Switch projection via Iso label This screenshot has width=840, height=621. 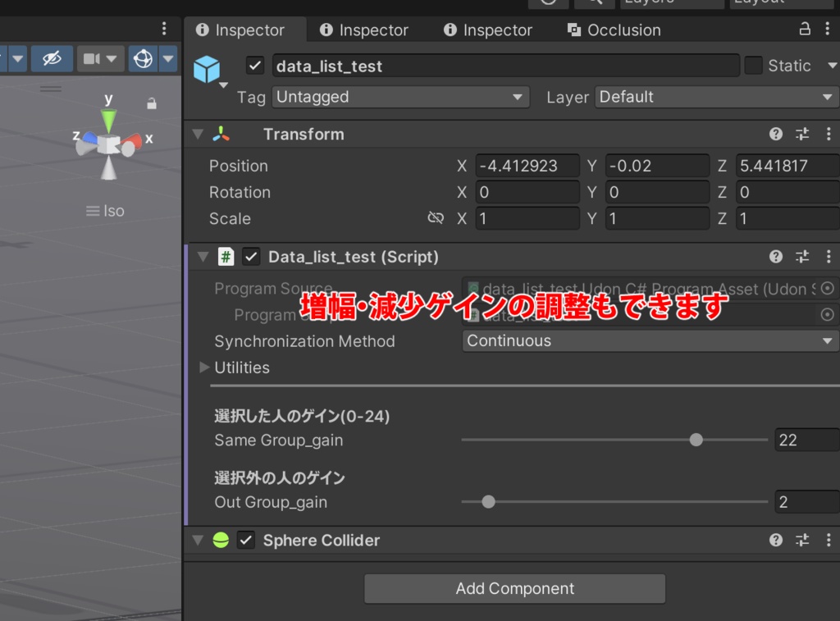pos(105,211)
